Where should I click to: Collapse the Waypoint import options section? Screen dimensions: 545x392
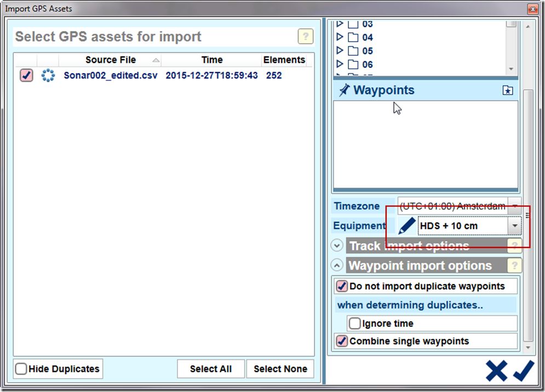click(x=337, y=266)
